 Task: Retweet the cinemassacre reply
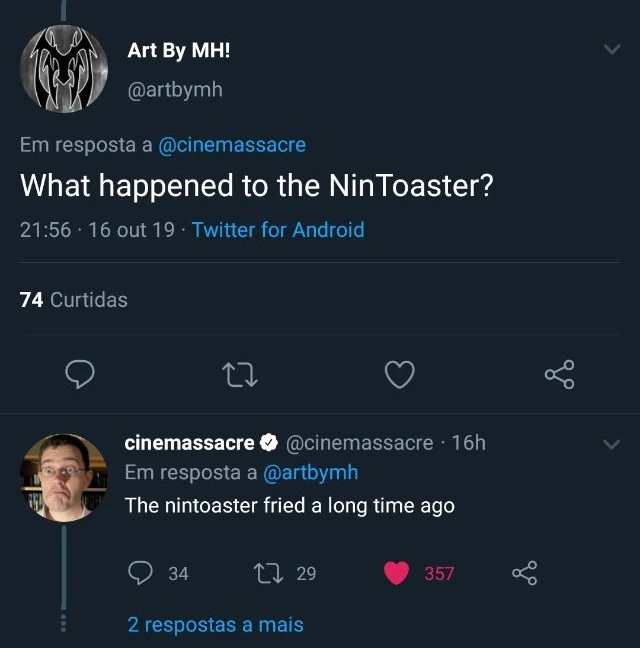[x=270, y=573]
